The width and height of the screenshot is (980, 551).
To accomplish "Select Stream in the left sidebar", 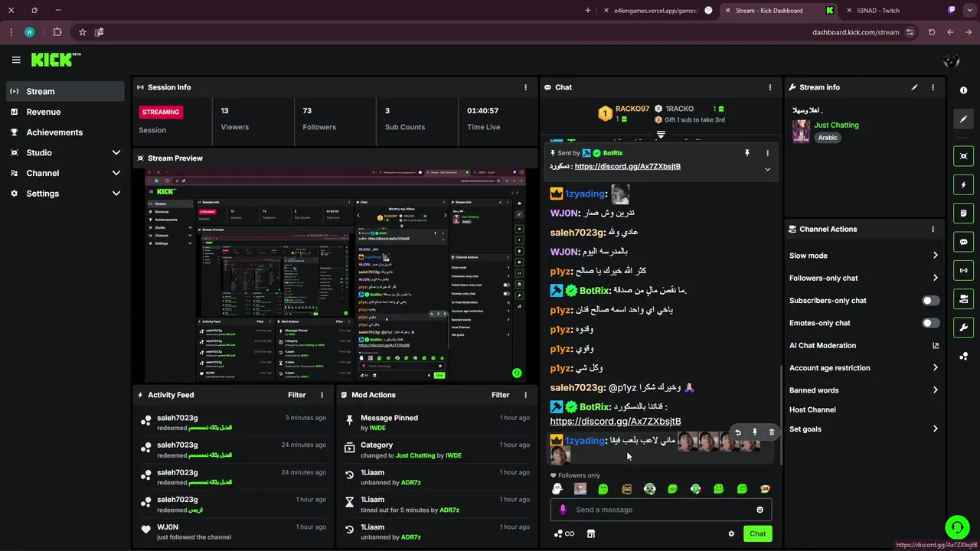I will tap(66, 91).
